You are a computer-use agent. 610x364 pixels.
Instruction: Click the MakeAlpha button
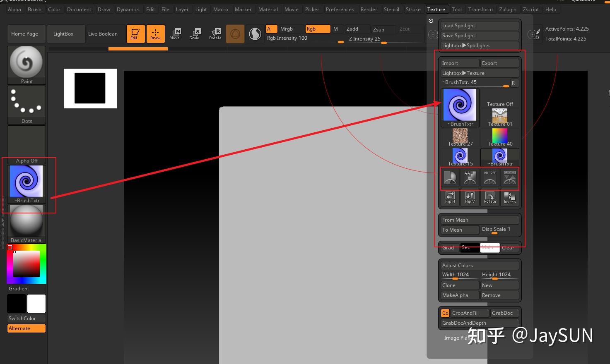click(460, 295)
